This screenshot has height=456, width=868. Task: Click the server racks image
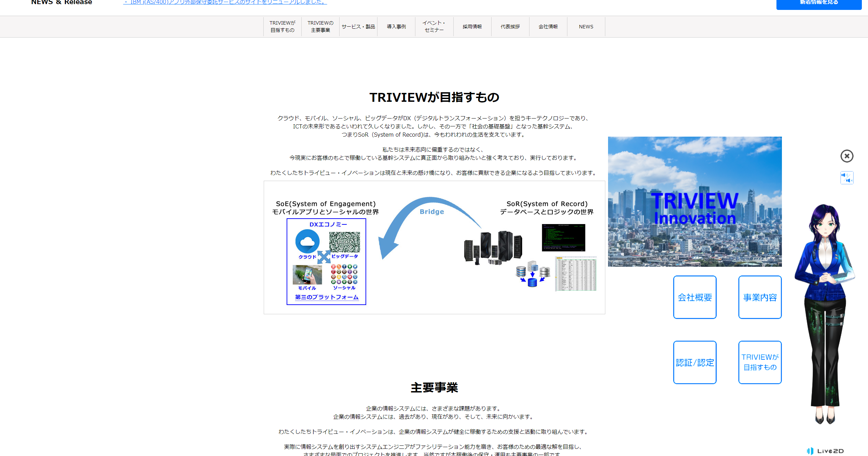493,248
